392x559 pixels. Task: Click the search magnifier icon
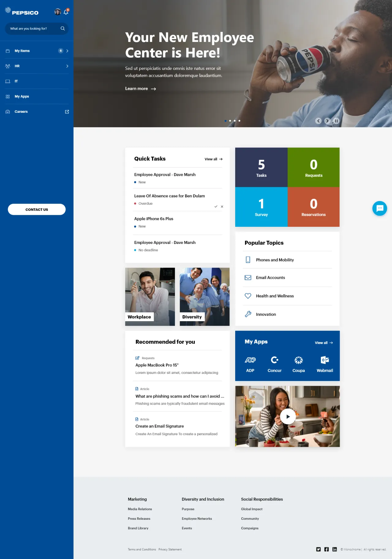63,29
